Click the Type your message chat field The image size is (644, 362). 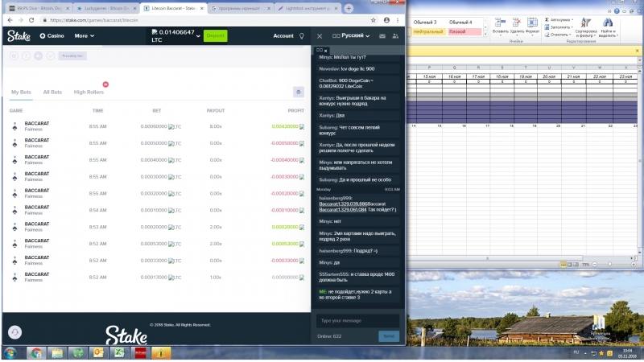(357, 321)
